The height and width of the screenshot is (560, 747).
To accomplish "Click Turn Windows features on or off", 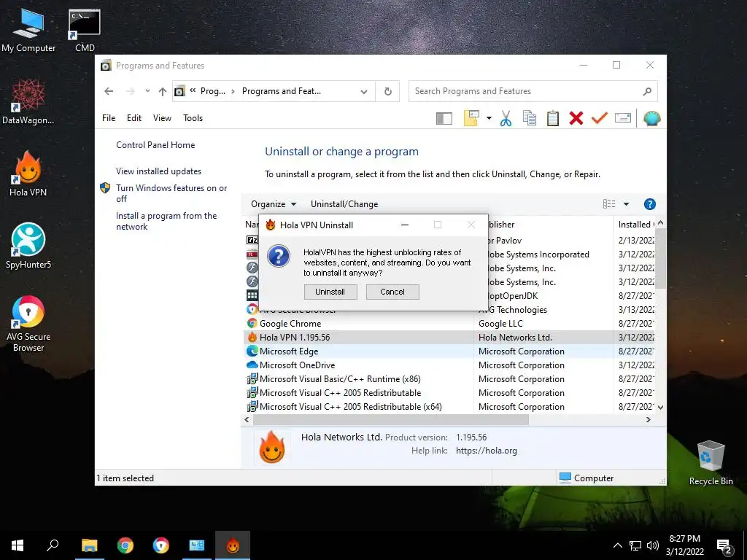I will tap(171, 193).
